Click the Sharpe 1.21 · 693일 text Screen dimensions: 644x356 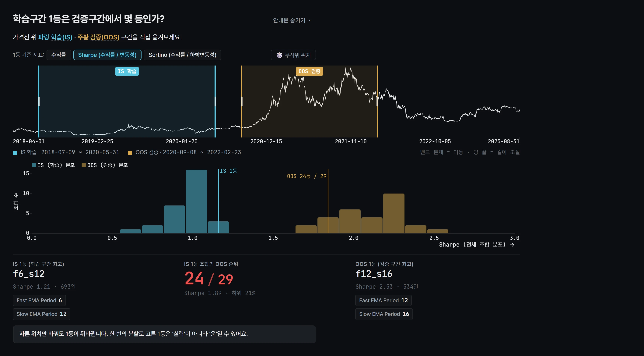tap(44, 287)
